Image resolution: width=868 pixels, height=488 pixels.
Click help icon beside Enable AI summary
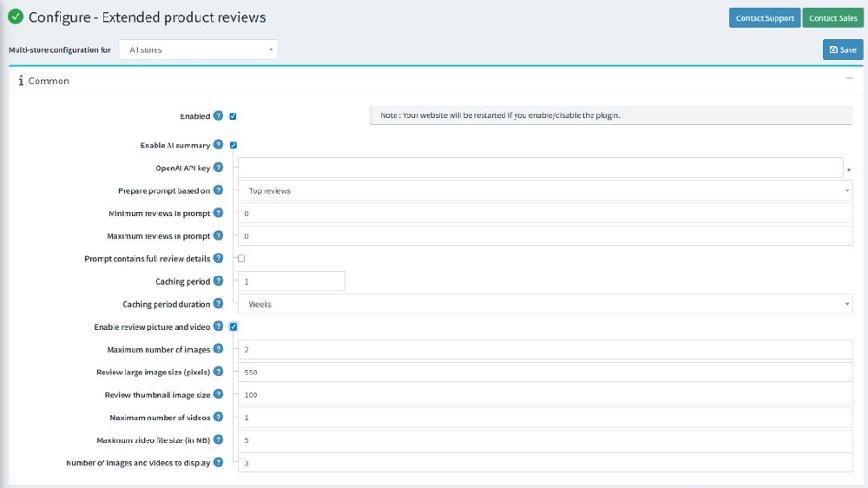pos(218,144)
